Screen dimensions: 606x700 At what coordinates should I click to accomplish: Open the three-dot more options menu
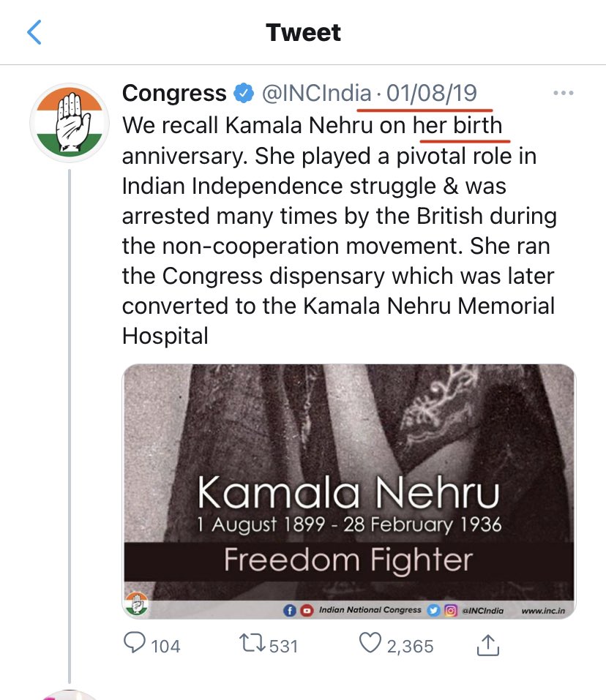[x=563, y=94]
